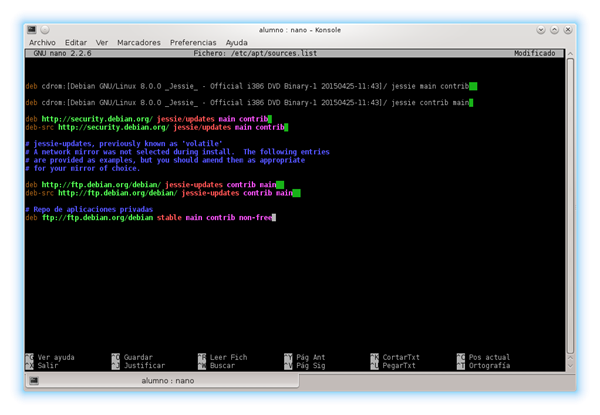Click comment 'for your mirror of choice.'

(x=83, y=168)
